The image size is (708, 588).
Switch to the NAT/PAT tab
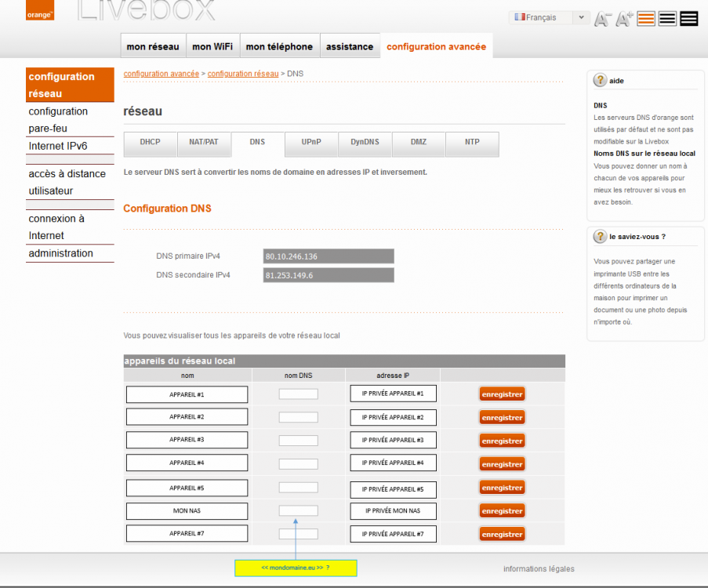[x=204, y=143]
